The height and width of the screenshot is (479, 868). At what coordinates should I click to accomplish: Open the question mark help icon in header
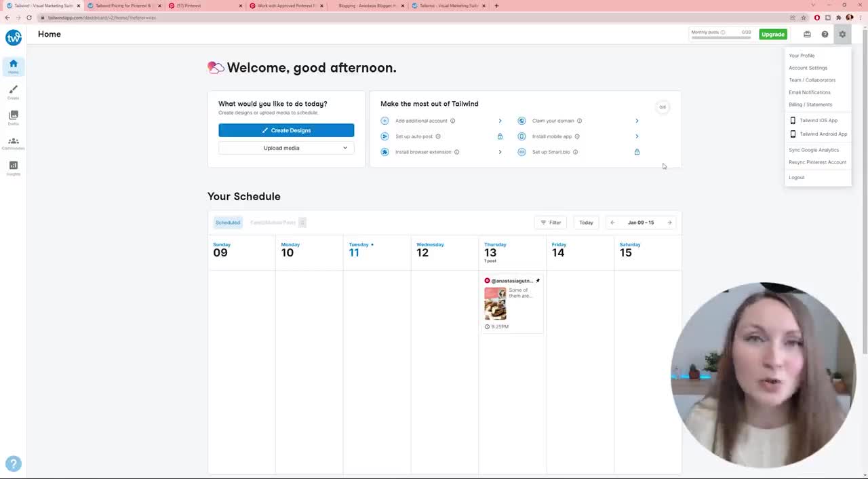point(825,34)
